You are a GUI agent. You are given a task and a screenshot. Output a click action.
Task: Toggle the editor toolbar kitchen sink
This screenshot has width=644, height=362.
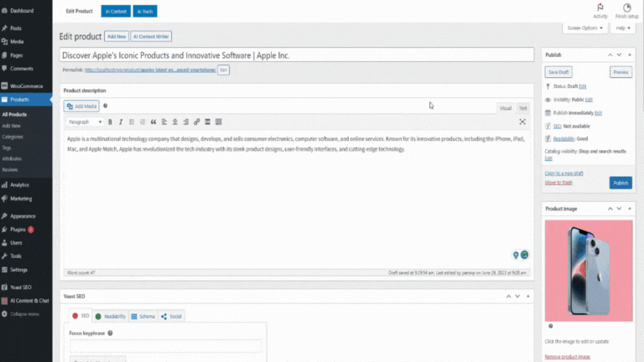[x=219, y=122]
